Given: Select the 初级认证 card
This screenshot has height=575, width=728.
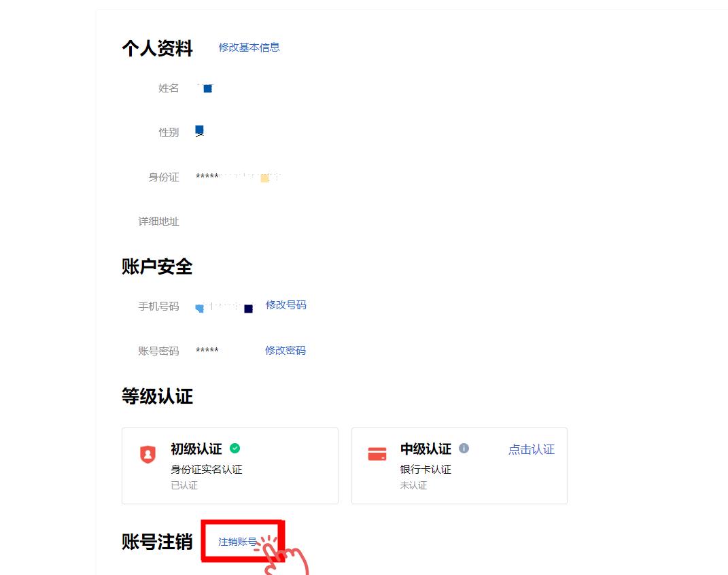Looking at the screenshot, I should [230, 466].
